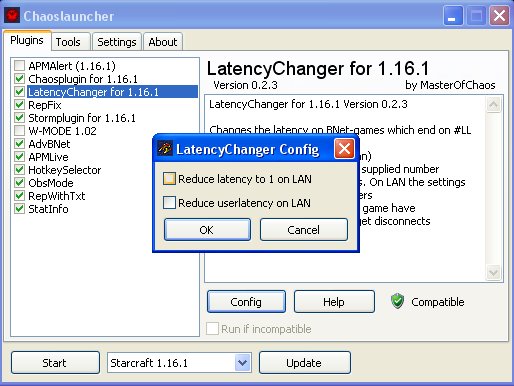Viewport: 514px width, 386px height.
Task: Click the Update button
Action: pyautogui.click(x=304, y=362)
